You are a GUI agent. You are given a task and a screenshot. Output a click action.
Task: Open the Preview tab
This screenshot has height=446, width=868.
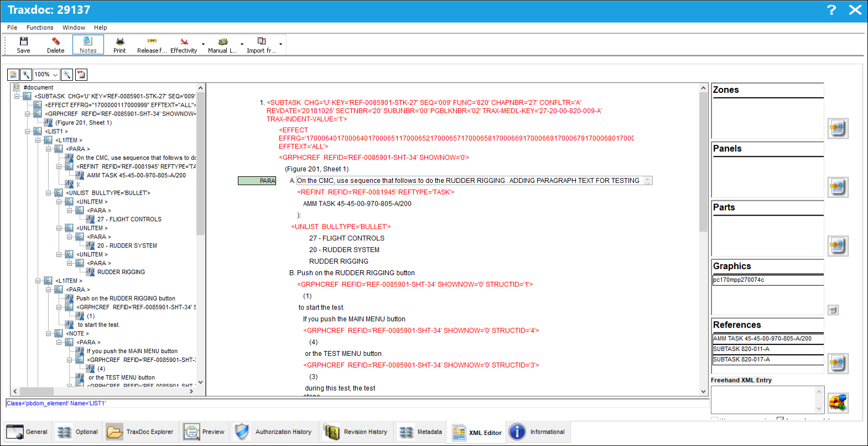(x=204, y=432)
